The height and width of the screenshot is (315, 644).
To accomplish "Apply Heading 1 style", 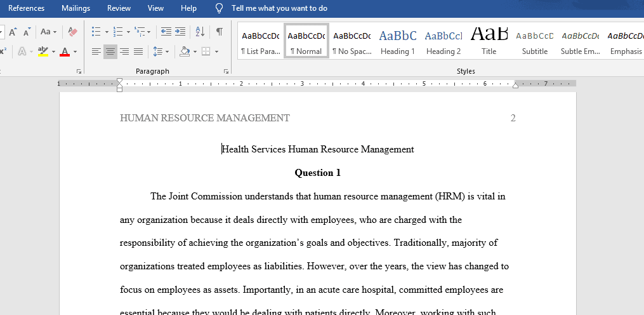I will (x=398, y=41).
